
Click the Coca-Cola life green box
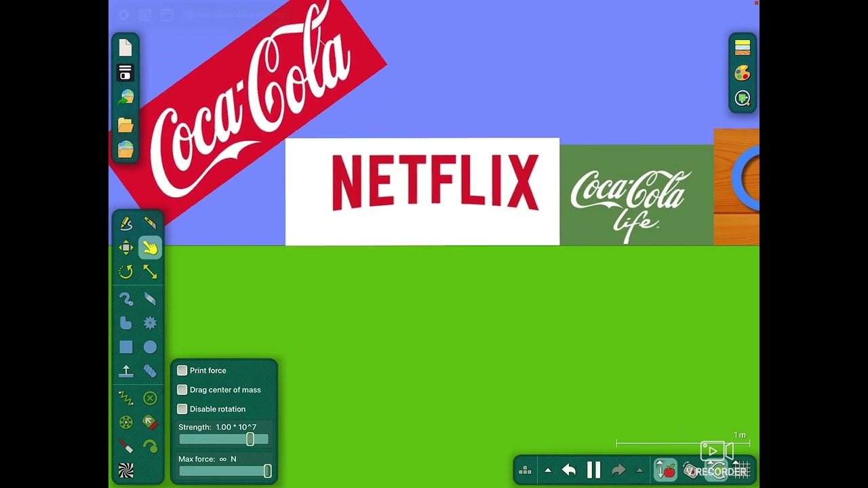coord(637,195)
